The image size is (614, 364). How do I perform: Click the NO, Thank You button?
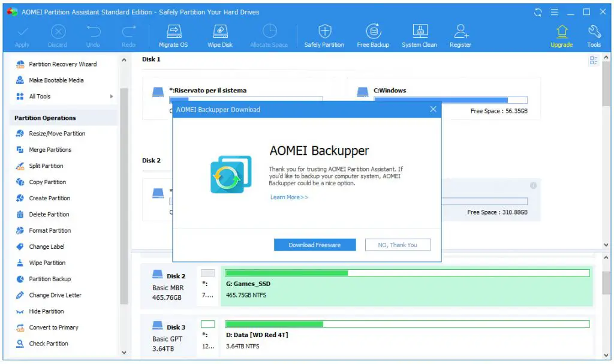pos(398,245)
